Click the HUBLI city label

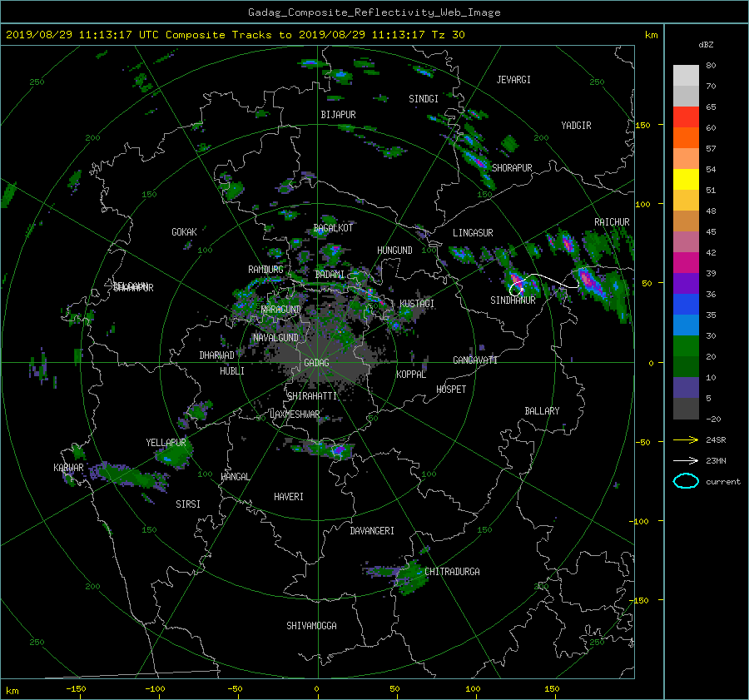[232, 371]
